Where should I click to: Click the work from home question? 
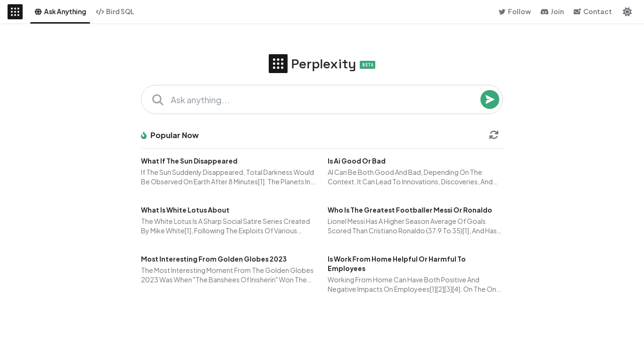[x=396, y=264]
